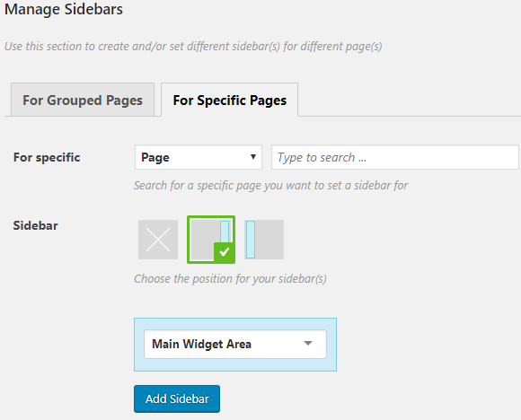Choose the right sidebar layout icon

tap(211, 240)
